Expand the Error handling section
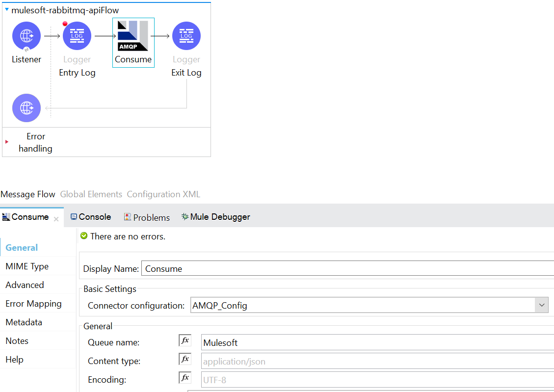Screen dimensions: 554x392 (7, 142)
